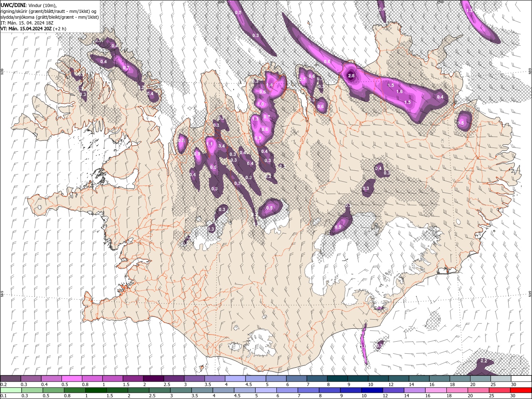
Task: Choose the violet swatch labeled 12 in lower legend
Action: click(x=394, y=390)
